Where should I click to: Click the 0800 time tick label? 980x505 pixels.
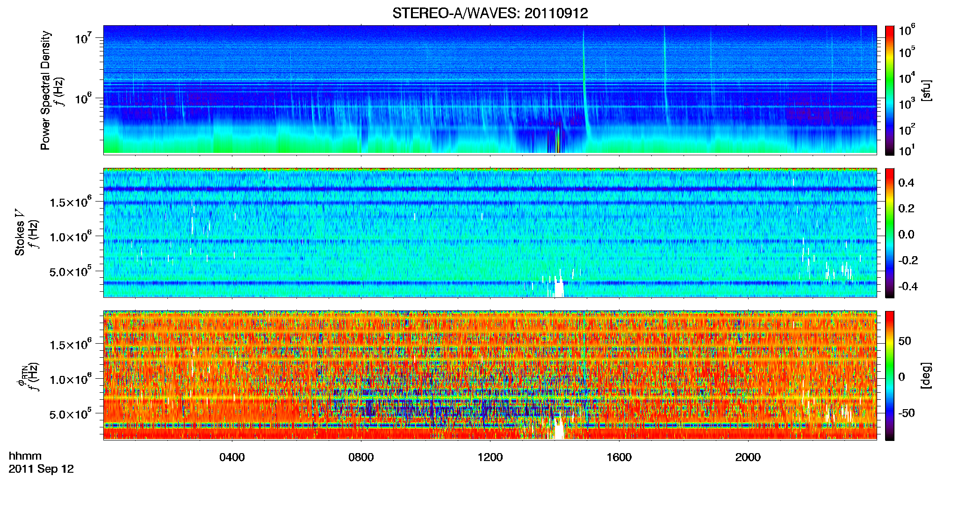click(361, 457)
